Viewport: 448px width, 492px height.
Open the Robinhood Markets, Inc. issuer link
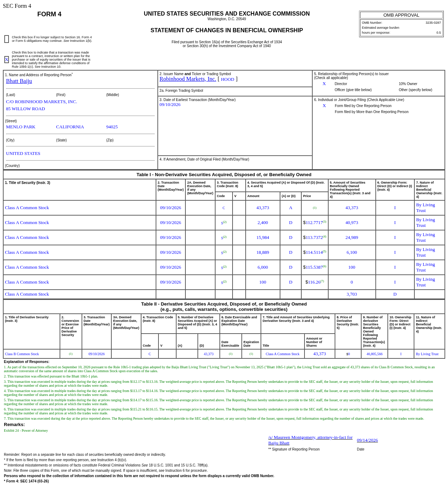[x=187, y=79]
